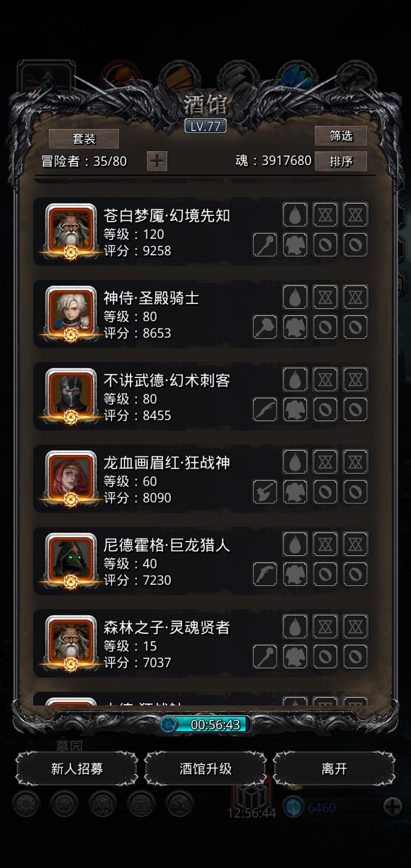Open the dagger weapon slot of 不讲武德·幻术刺客
This screenshot has width=411, height=868.
click(x=265, y=409)
